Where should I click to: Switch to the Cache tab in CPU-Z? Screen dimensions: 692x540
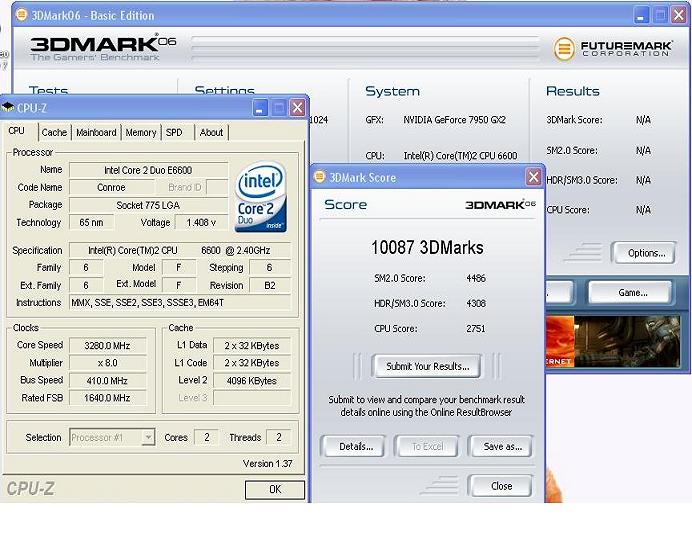coord(54,132)
